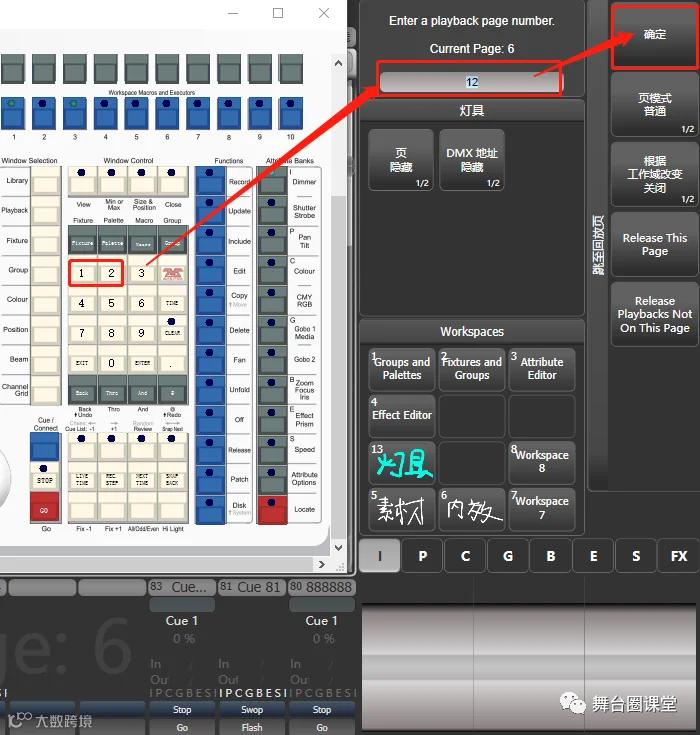The width and height of the screenshot is (700, 735).
Task: Click the Disk function button
Action: (210, 510)
